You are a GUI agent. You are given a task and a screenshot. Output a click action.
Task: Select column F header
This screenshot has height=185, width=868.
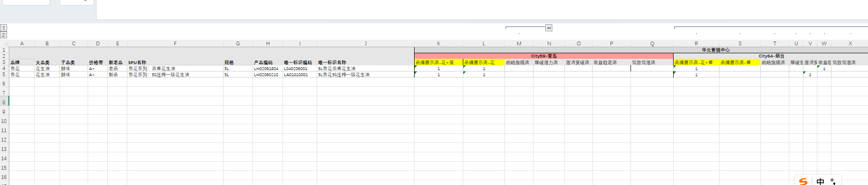tap(175, 43)
